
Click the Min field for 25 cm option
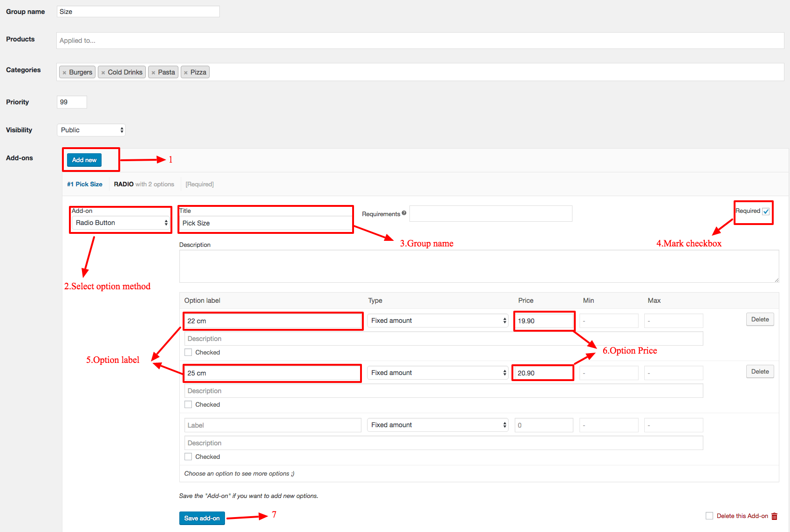(609, 373)
